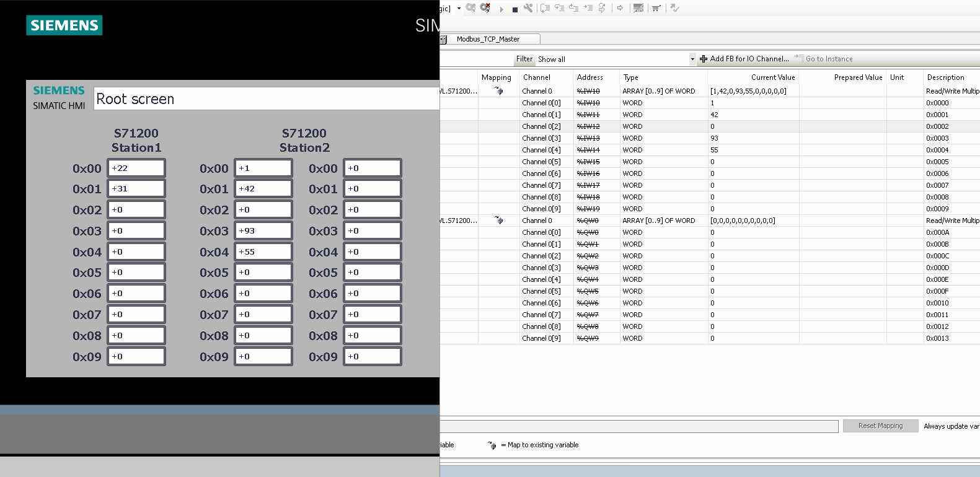Viewport: 980px width, 477px height.
Task: Click the Station2 heading in HMI
Action: [x=304, y=147]
